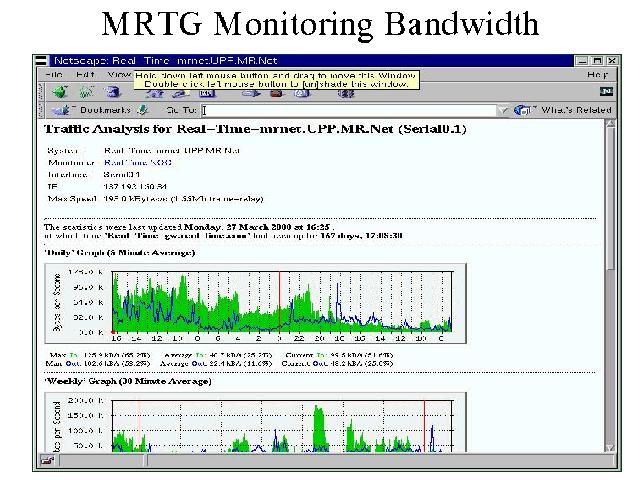Open the File menu
Screen dimensions: 640x480
point(53,75)
